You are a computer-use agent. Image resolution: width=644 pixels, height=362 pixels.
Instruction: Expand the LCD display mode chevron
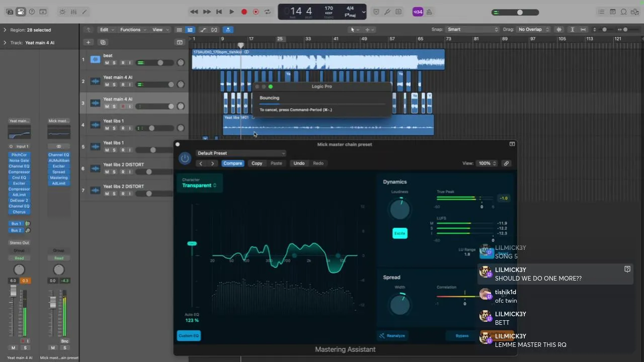pyautogui.click(x=363, y=12)
